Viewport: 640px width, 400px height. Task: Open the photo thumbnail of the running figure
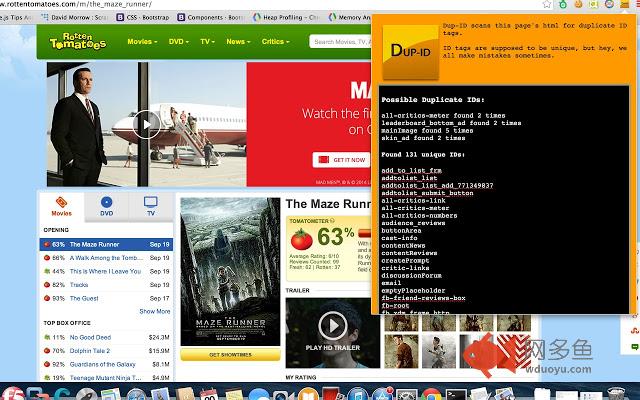tap(439, 351)
